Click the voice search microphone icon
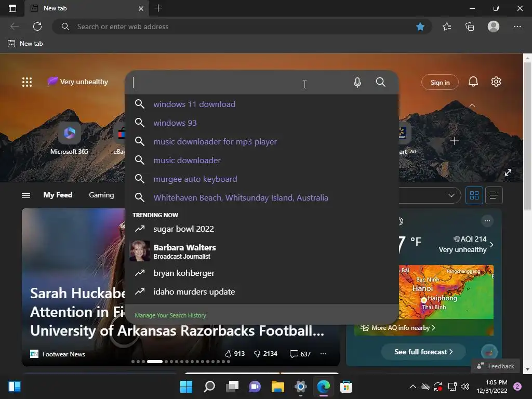 tap(357, 83)
